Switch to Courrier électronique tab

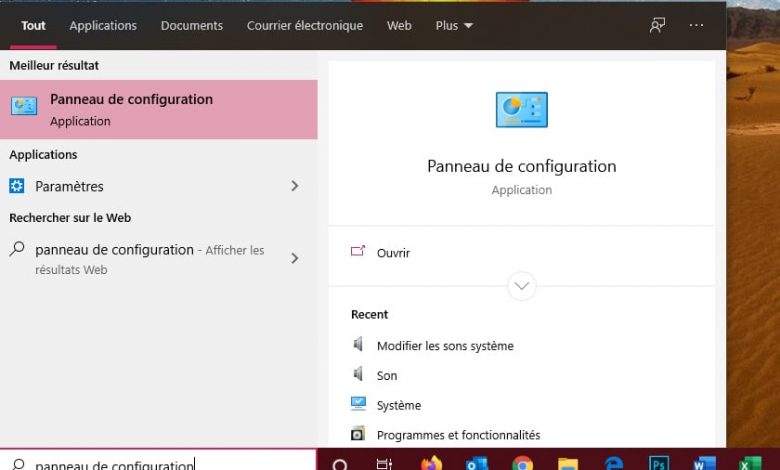[x=305, y=25]
